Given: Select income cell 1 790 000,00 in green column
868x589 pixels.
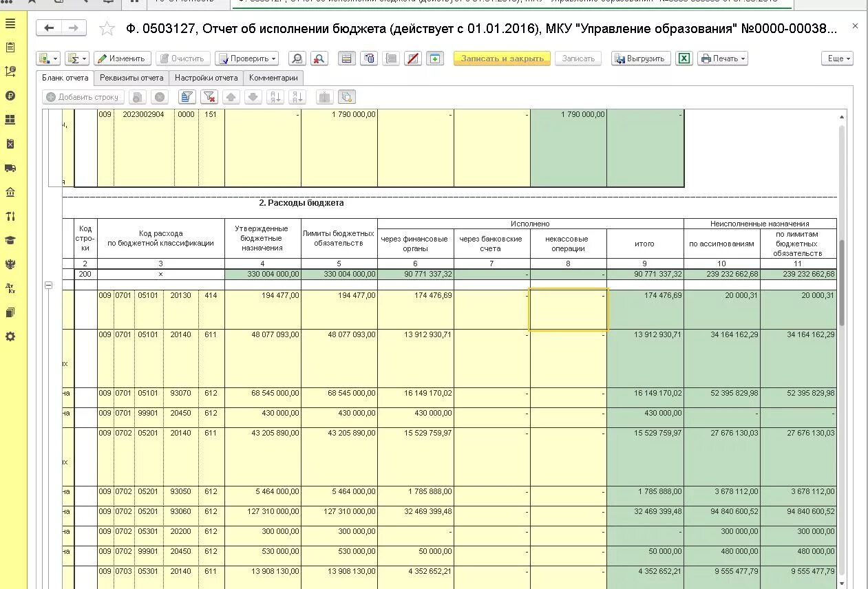Looking at the screenshot, I should pyautogui.click(x=568, y=147).
